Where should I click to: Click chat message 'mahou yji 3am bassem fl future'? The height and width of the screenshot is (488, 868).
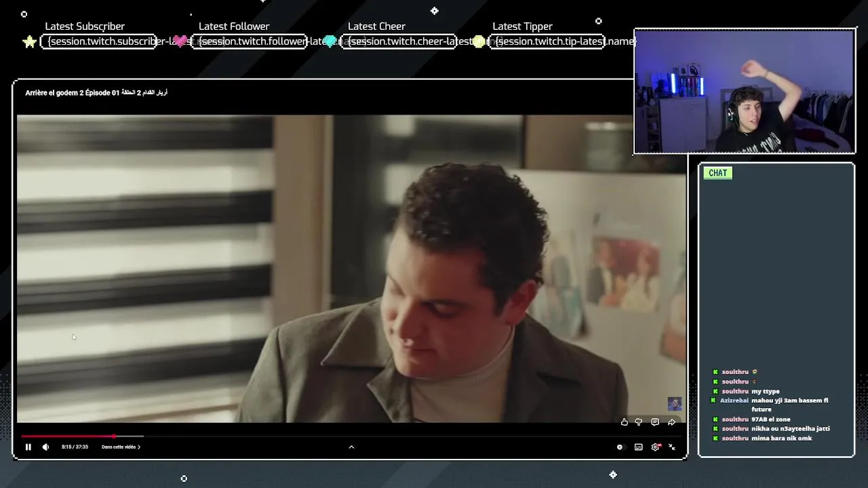[790, 405]
